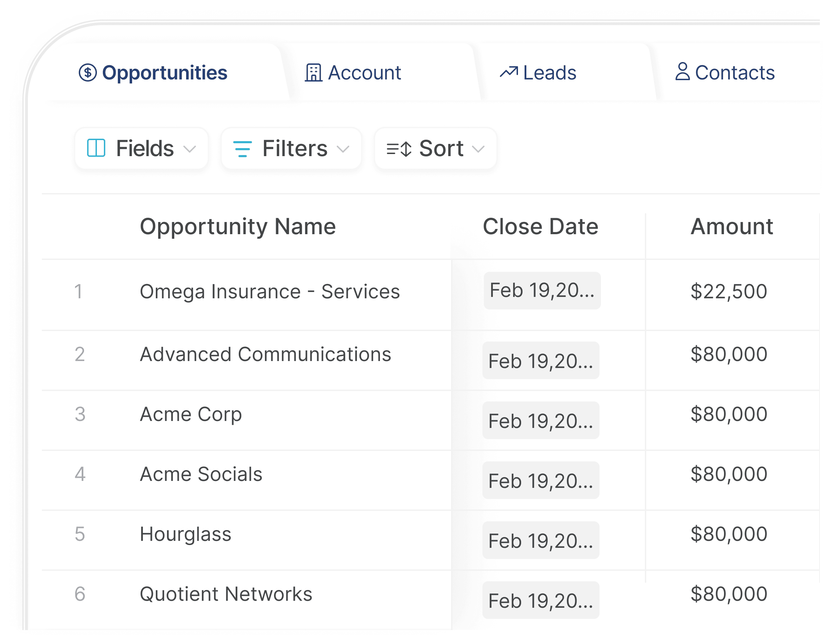
Task: Click row number 3
Action: pyautogui.click(x=80, y=414)
